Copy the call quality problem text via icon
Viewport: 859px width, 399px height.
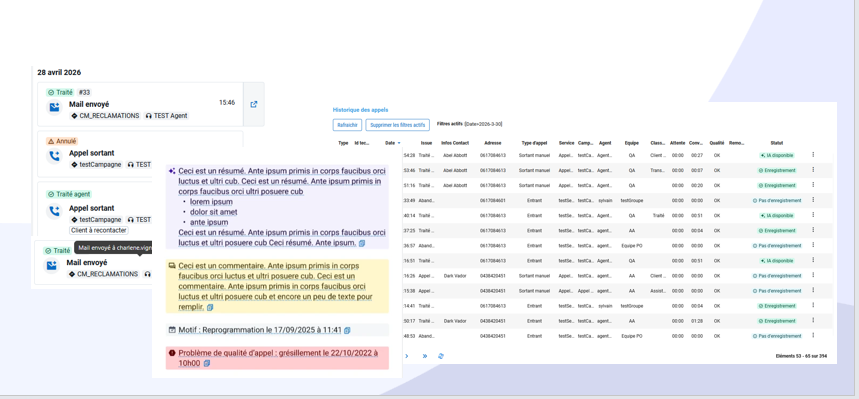[206, 363]
